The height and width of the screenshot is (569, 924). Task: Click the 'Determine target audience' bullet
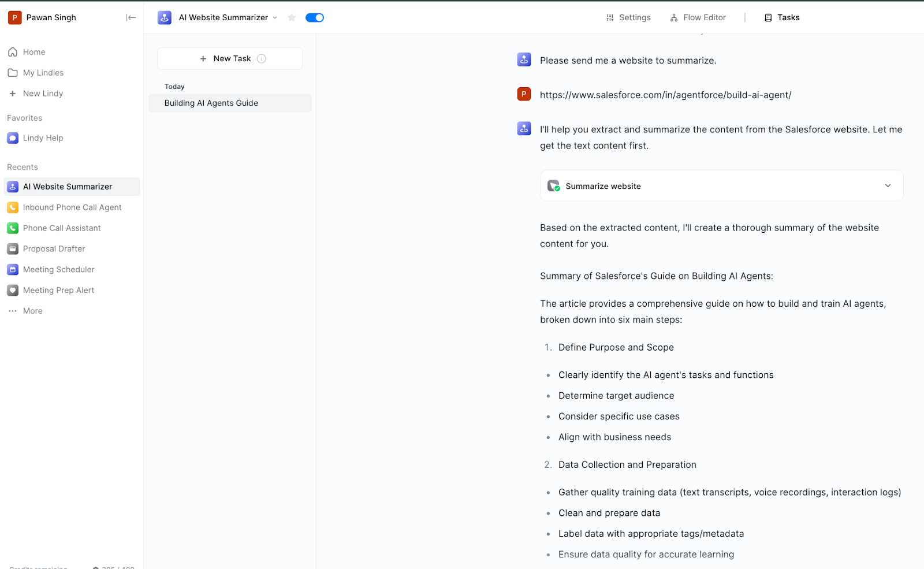616,396
